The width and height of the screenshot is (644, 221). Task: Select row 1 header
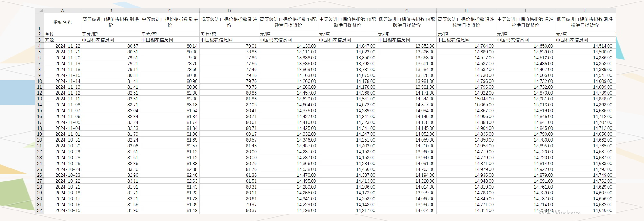39,22
